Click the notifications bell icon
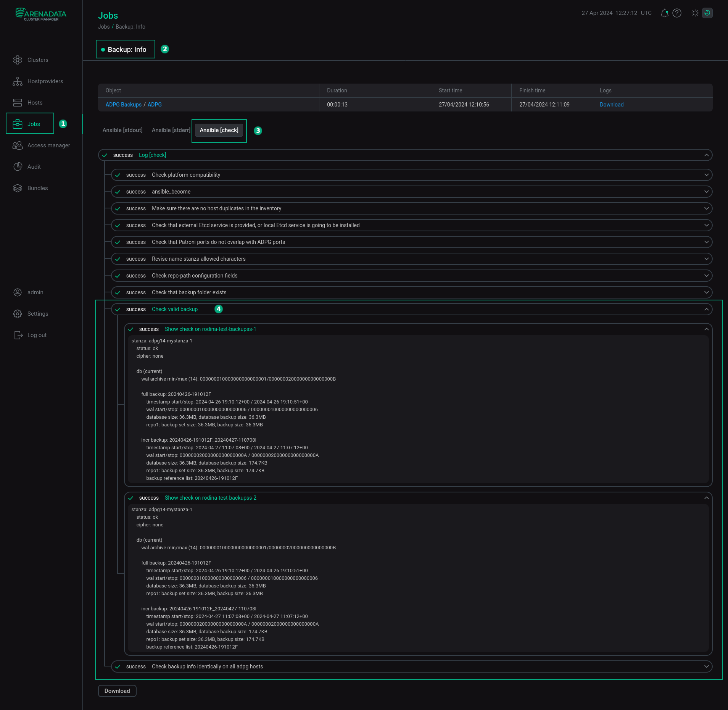This screenshot has width=728, height=710. tap(664, 13)
